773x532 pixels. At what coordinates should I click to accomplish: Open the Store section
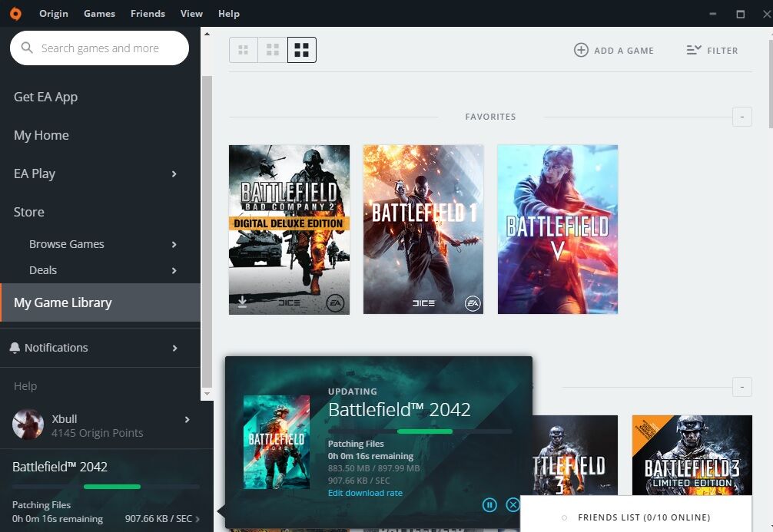[29, 212]
